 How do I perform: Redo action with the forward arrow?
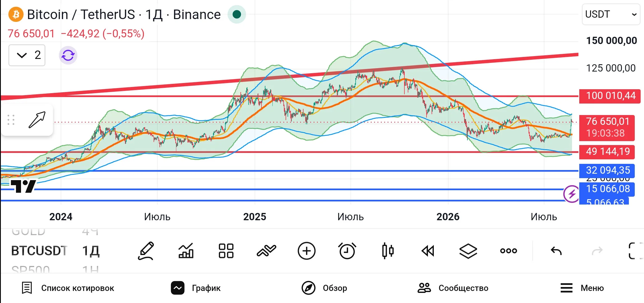pyautogui.click(x=597, y=251)
